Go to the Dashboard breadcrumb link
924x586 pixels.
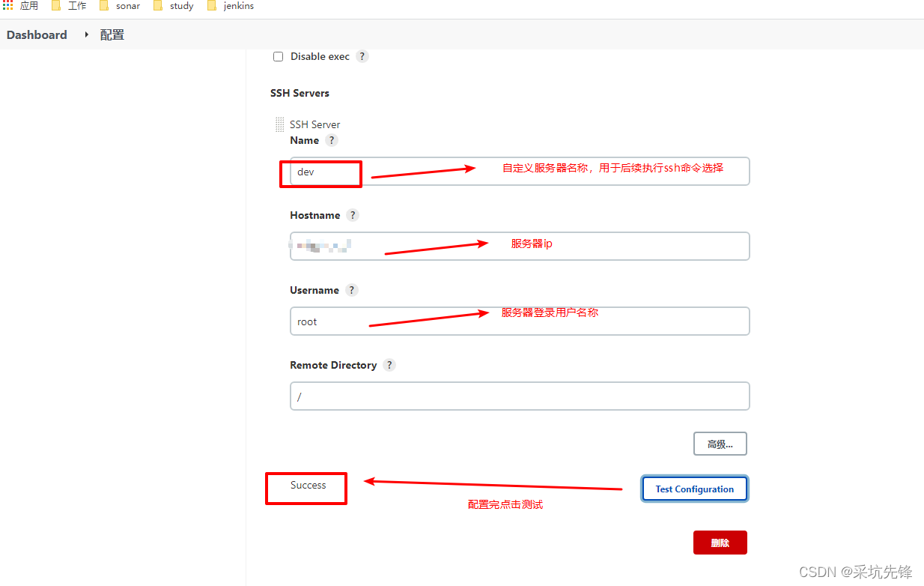click(37, 34)
